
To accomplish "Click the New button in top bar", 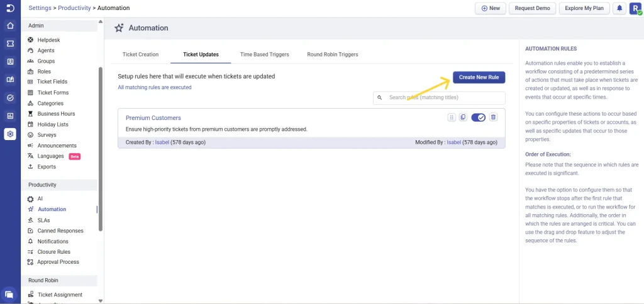I will [491, 8].
